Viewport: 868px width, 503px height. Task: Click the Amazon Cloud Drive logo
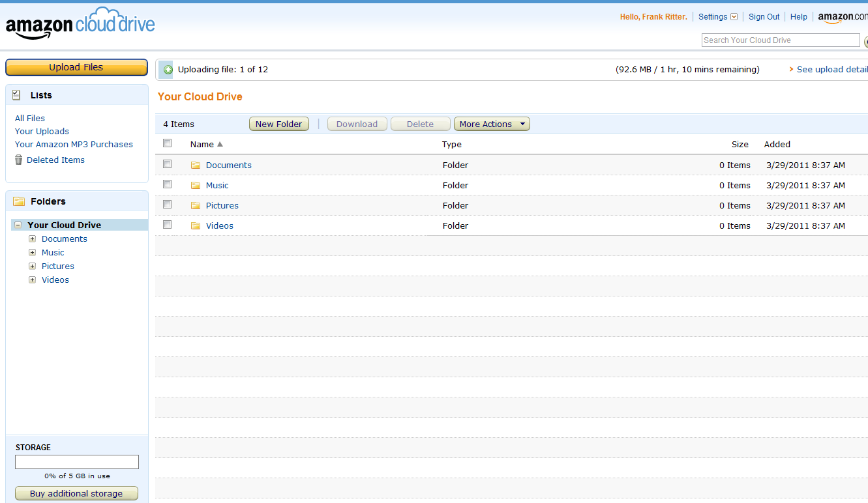[80, 24]
